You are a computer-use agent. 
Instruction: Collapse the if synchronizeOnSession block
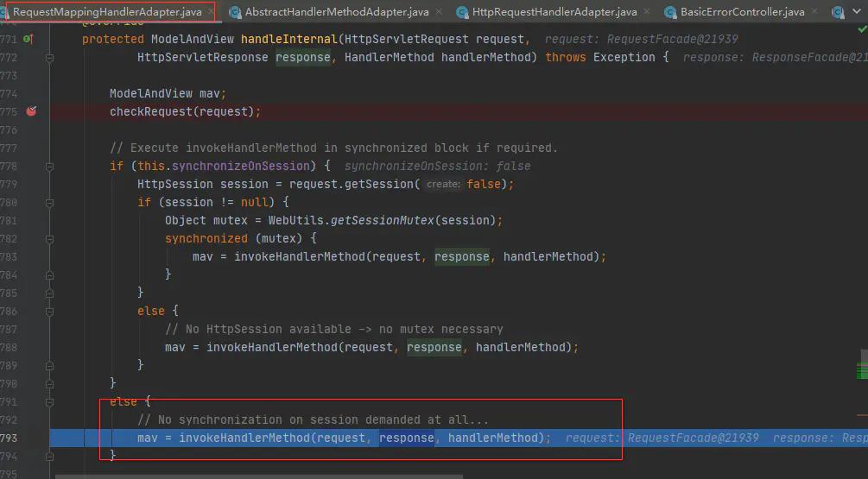[x=49, y=166]
